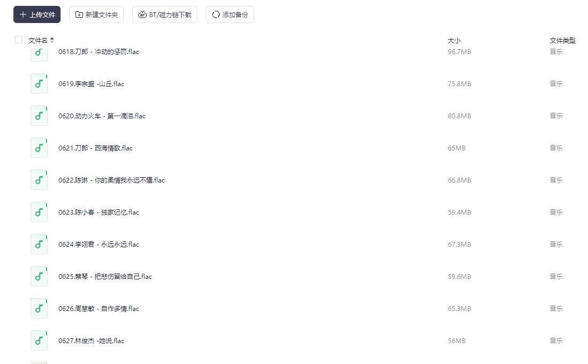Viewport: 588px width, 364px height.
Task: Open file name 0625.蔡琴 - 把悲伤留给自己.flac
Action: [105, 277]
